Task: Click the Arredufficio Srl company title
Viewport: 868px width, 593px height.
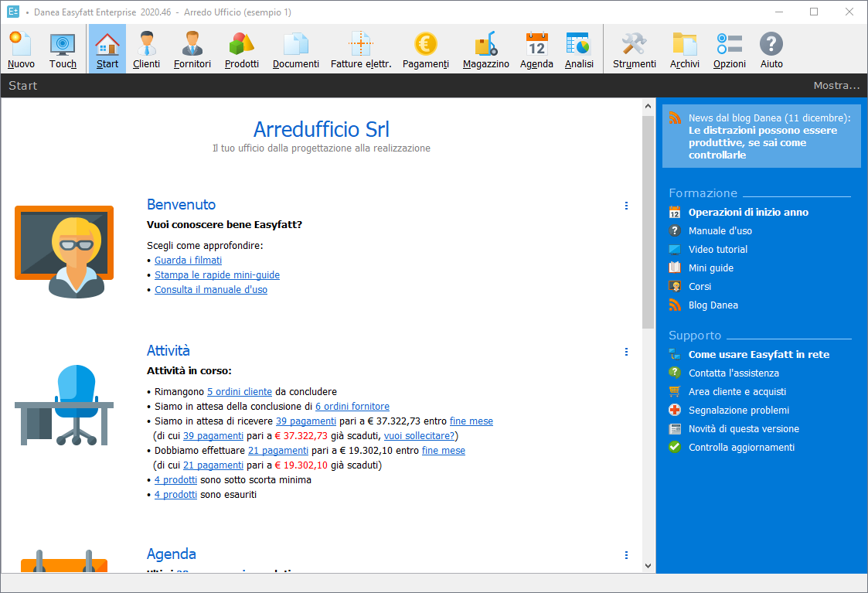Action: coord(321,130)
